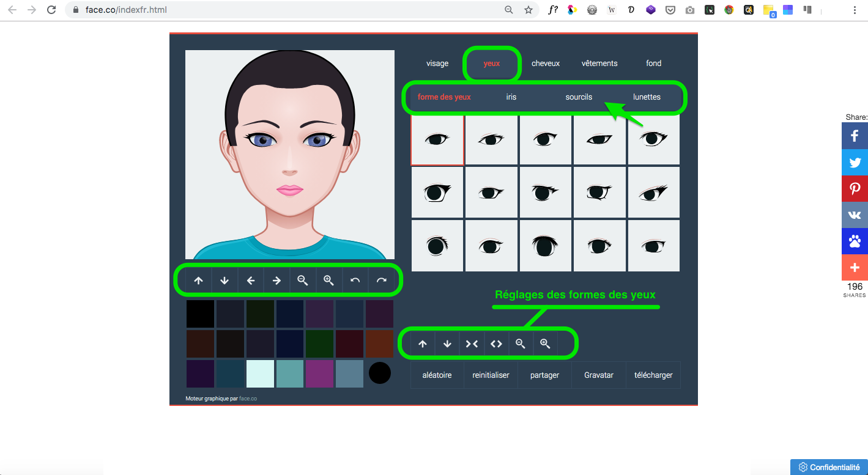The image size is (868, 475).
Task: Pick the pale mint color swatch
Action: pos(260,374)
